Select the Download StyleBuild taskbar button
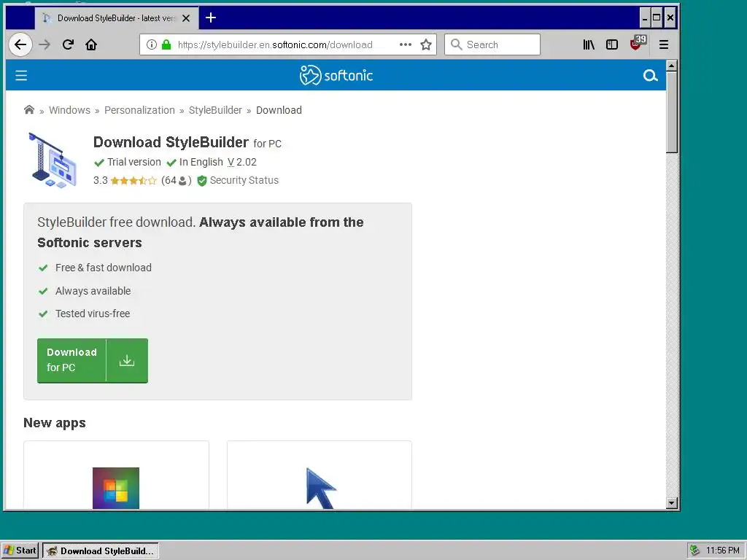747x560 pixels. tap(101, 551)
